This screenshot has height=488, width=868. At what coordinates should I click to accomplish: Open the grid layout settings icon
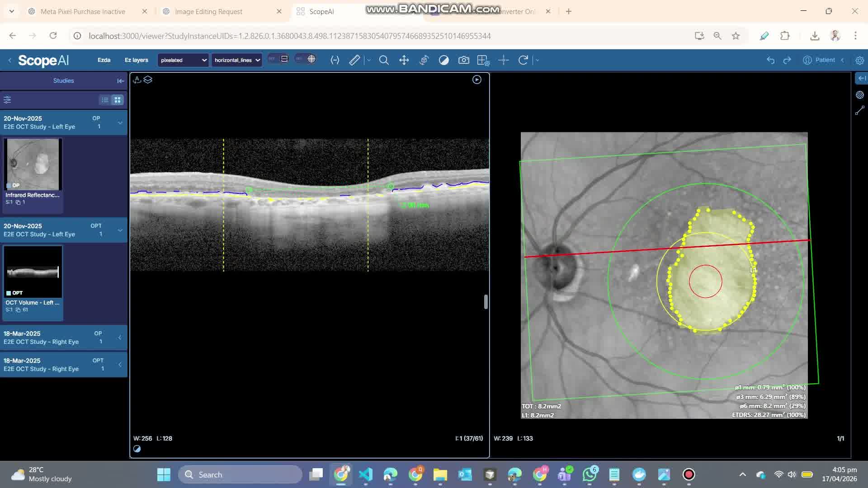click(x=483, y=60)
